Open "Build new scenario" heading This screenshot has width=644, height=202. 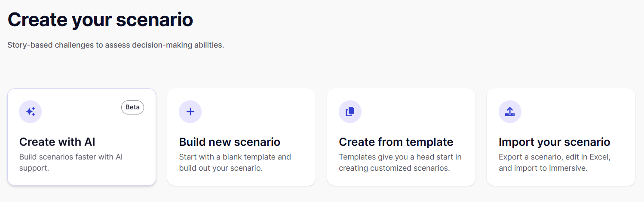click(230, 142)
